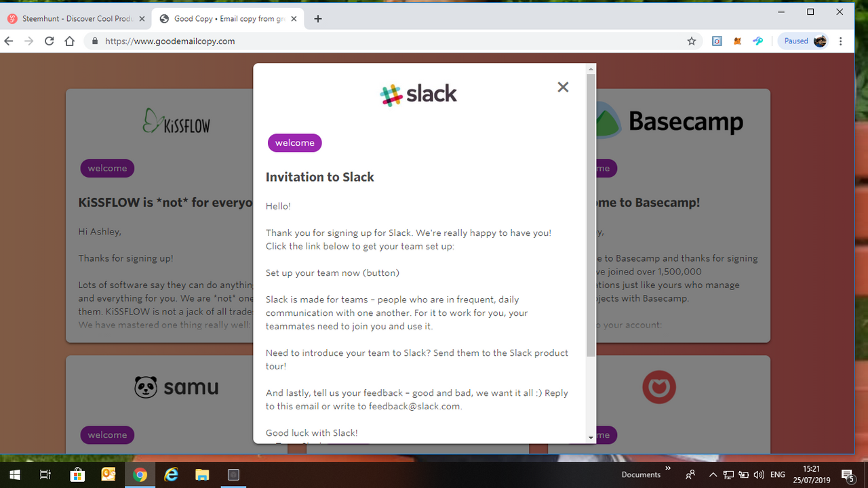Click the KiSSFLOW logo card

click(x=176, y=121)
